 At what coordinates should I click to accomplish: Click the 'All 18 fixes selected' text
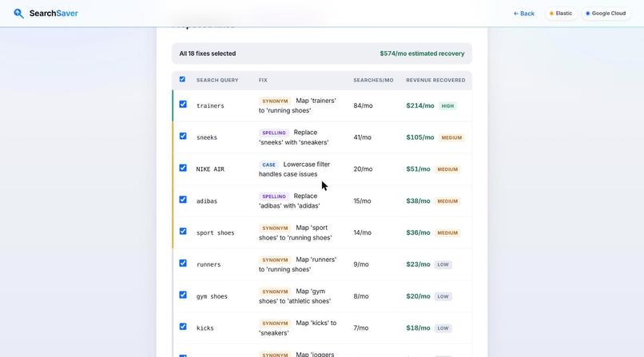pyautogui.click(x=208, y=54)
